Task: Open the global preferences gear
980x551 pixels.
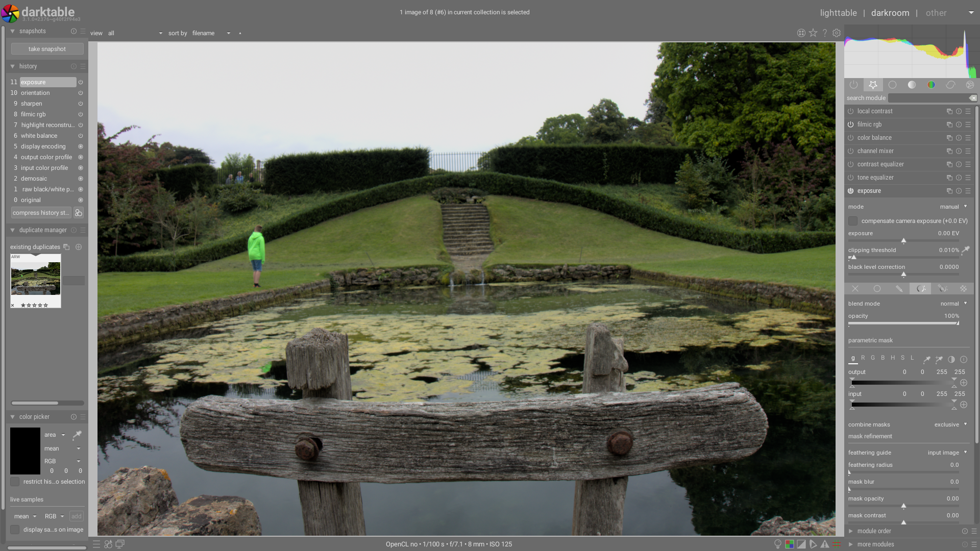Action: [x=837, y=33]
